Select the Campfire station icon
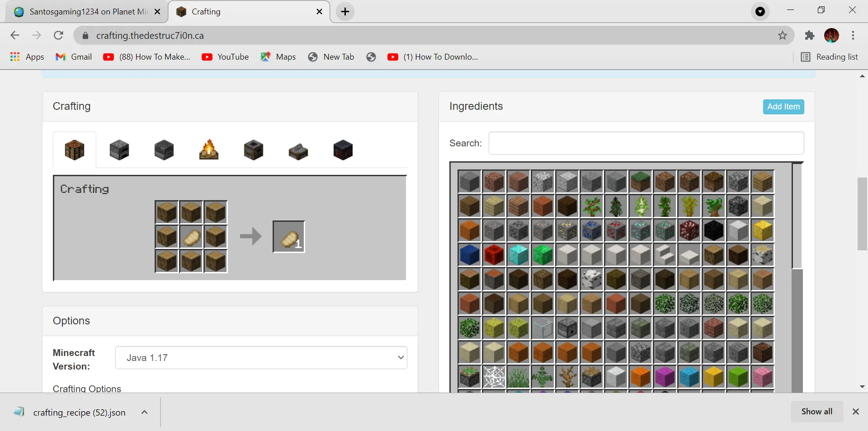The width and height of the screenshot is (868, 431). click(x=209, y=150)
